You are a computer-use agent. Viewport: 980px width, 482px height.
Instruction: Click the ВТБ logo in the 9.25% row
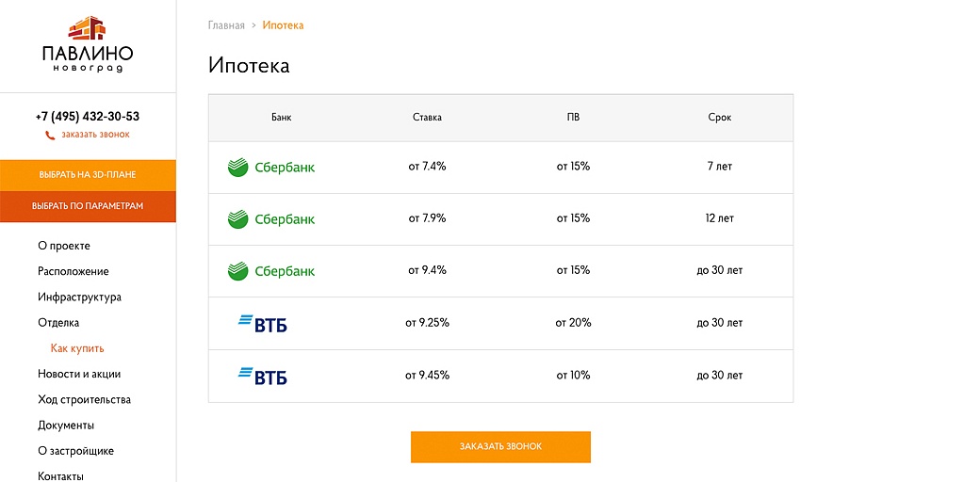click(x=263, y=324)
